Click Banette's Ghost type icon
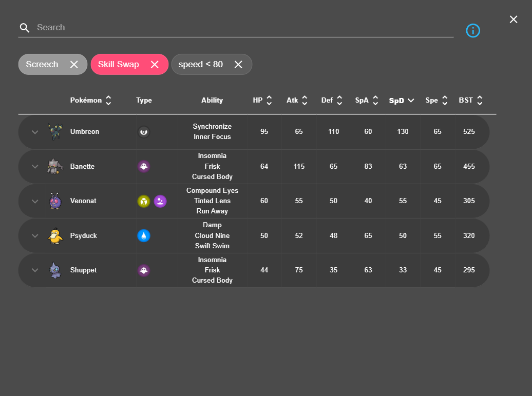Viewport: 532px width, 396px height. 144,167
